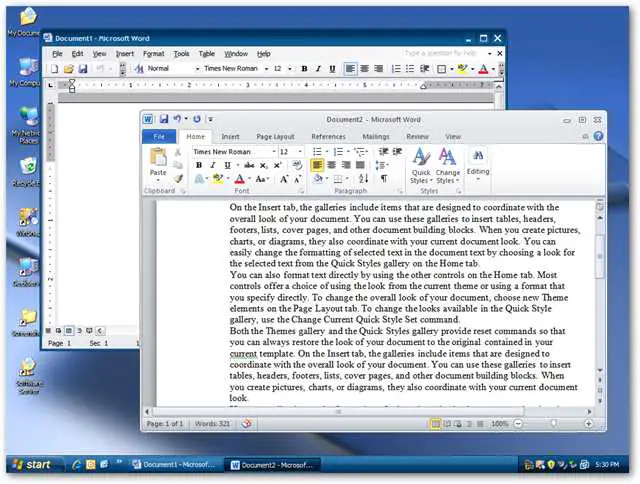Open Format menu in Document1
Screen dimensions: 640x484
point(153,54)
